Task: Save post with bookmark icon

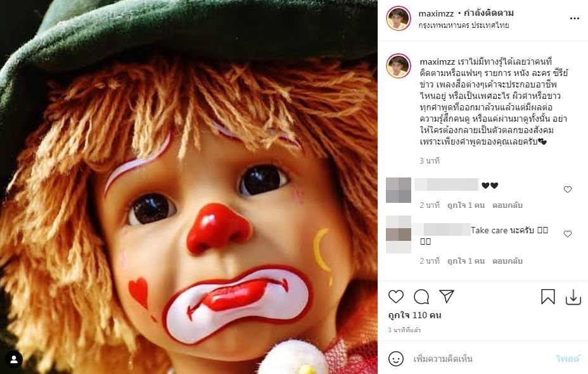Action: (548, 297)
